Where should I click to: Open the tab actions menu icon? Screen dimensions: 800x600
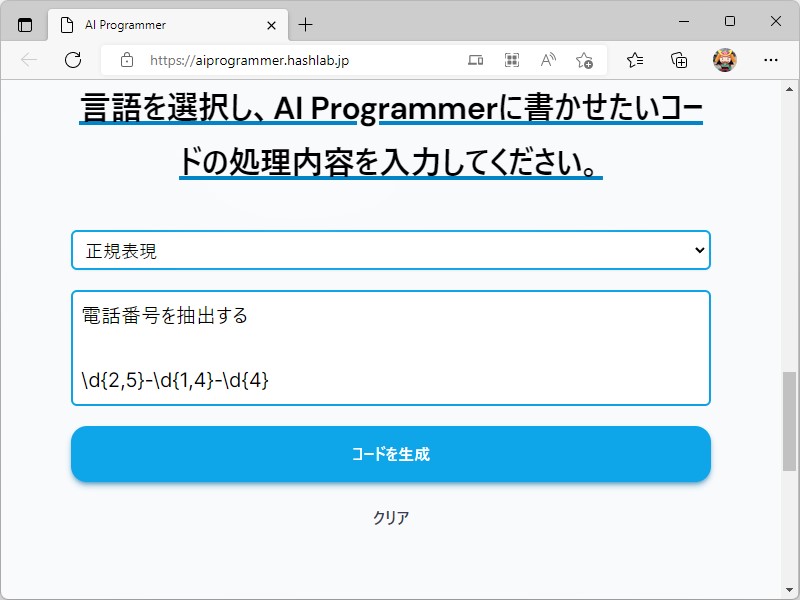pos(24,22)
